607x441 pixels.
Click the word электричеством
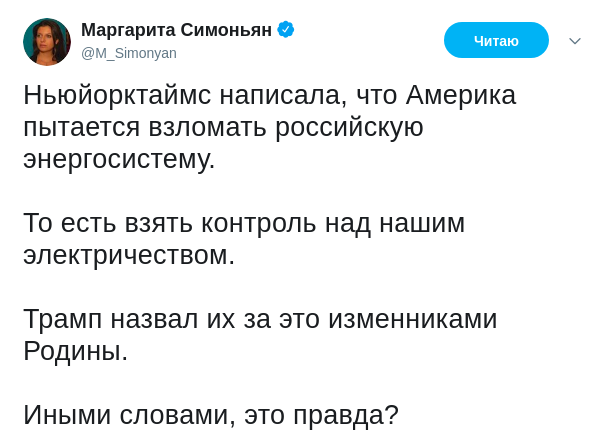pyautogui.click(x=129, y=255)
